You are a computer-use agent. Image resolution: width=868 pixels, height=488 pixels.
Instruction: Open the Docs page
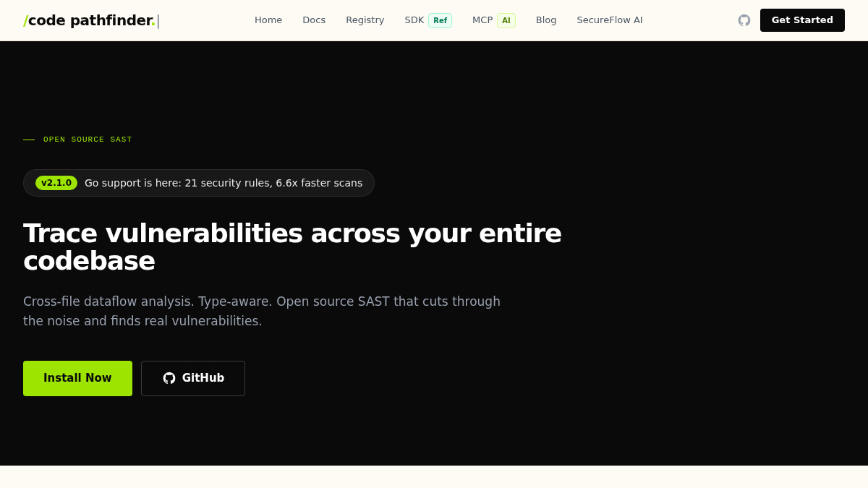[314, 20]
